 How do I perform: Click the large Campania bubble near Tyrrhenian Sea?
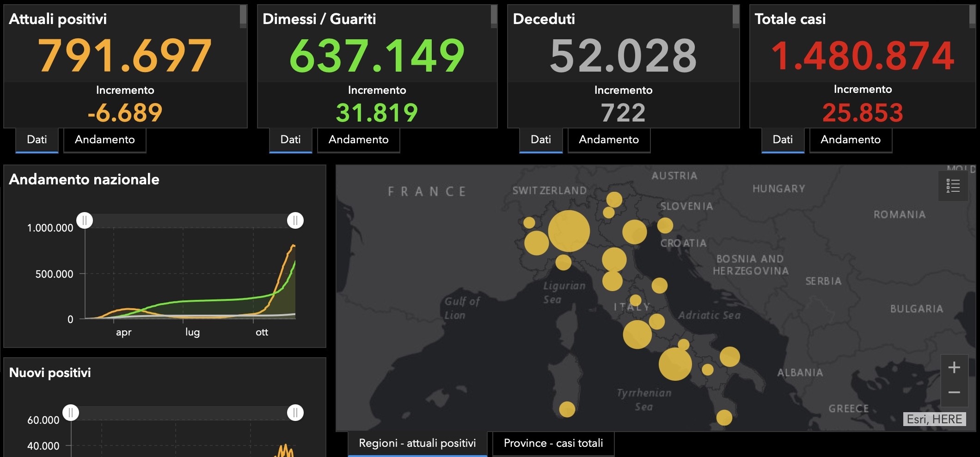(x=675, y=364)
